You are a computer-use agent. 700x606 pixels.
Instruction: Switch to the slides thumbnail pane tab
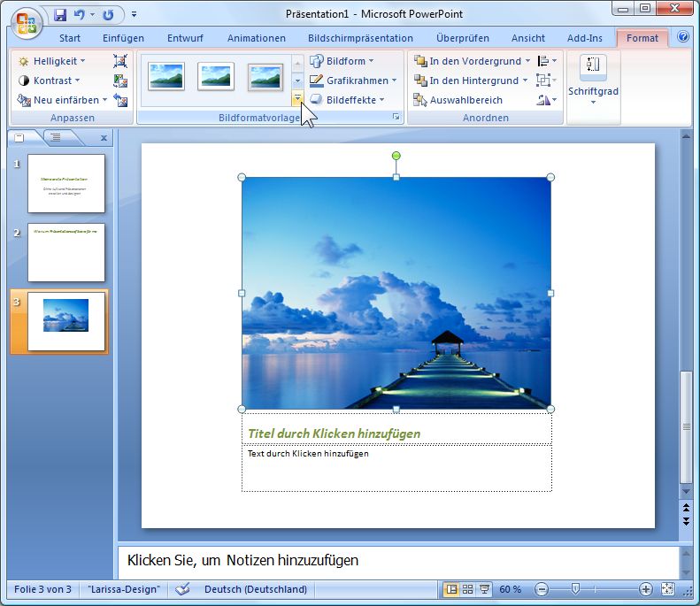[19, 138]
